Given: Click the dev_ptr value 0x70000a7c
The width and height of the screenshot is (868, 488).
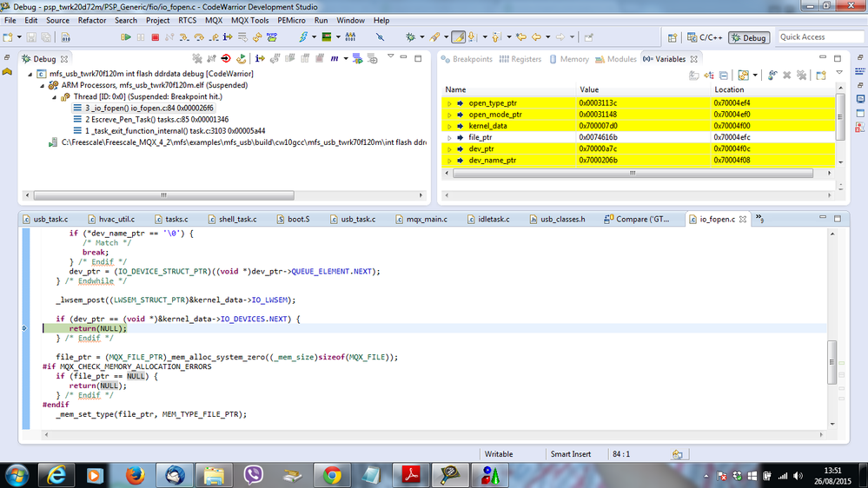Looking at the screenshot, I should coord(598,148).
